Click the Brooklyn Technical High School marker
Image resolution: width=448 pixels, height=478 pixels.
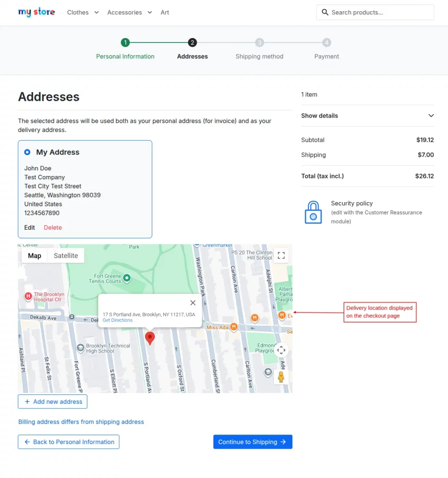[x=80, y=348]
